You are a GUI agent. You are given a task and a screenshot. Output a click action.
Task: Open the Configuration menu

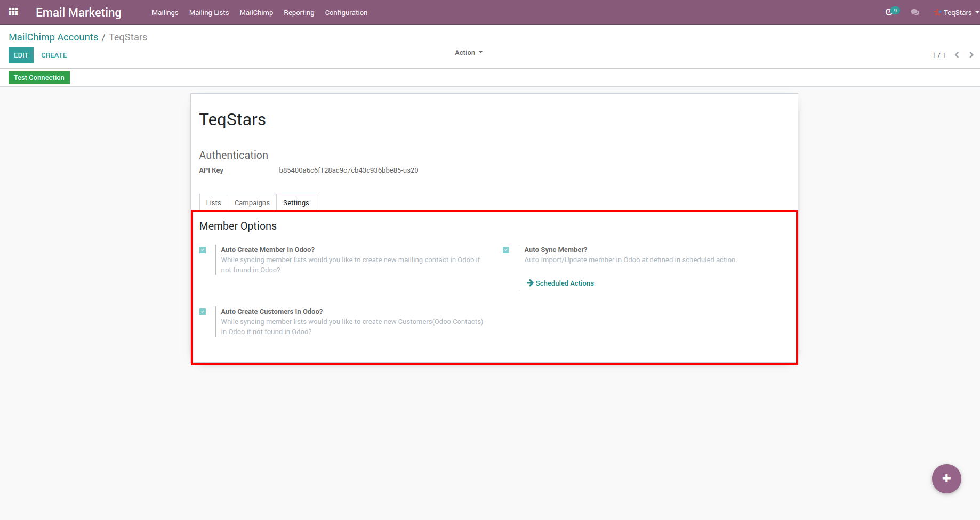pos(346,12)
